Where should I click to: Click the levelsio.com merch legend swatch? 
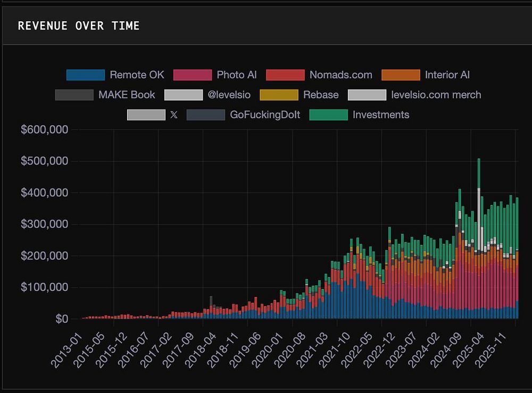click(x=367, y=95)
